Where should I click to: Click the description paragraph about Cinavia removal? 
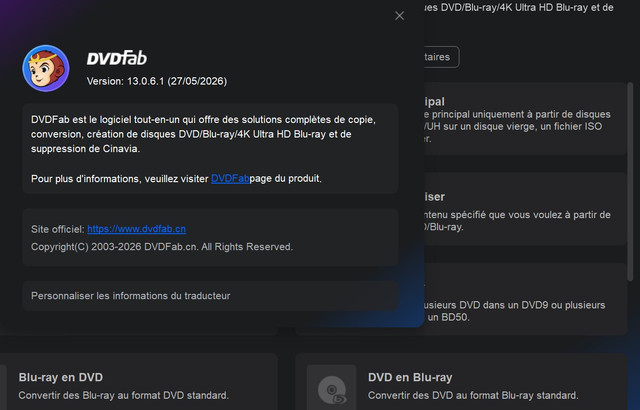click(x=203, y=134)
